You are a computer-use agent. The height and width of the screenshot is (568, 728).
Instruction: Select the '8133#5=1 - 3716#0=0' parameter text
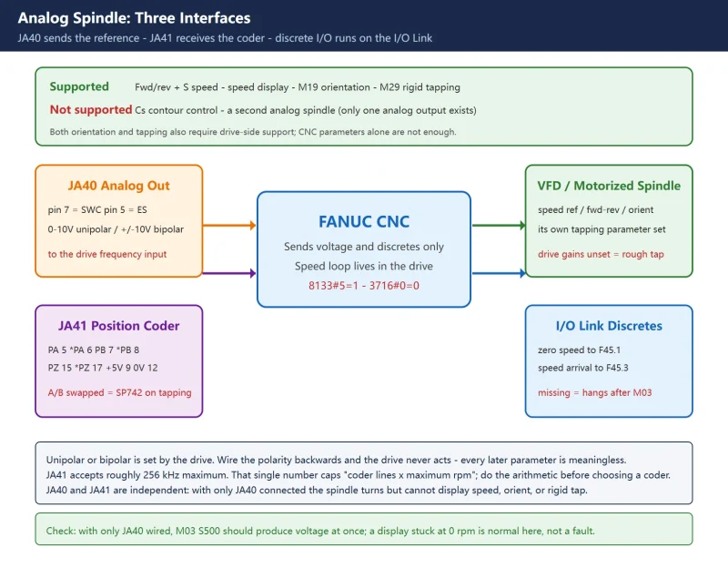tap(364, 286)
